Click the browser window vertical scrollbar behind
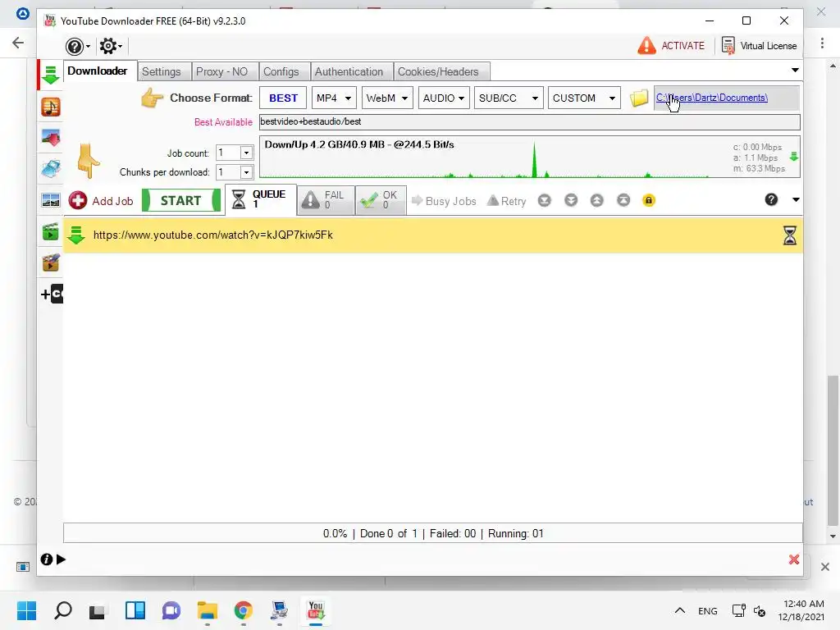The height and width of the screenshot is (630, 840). point(833,450)
